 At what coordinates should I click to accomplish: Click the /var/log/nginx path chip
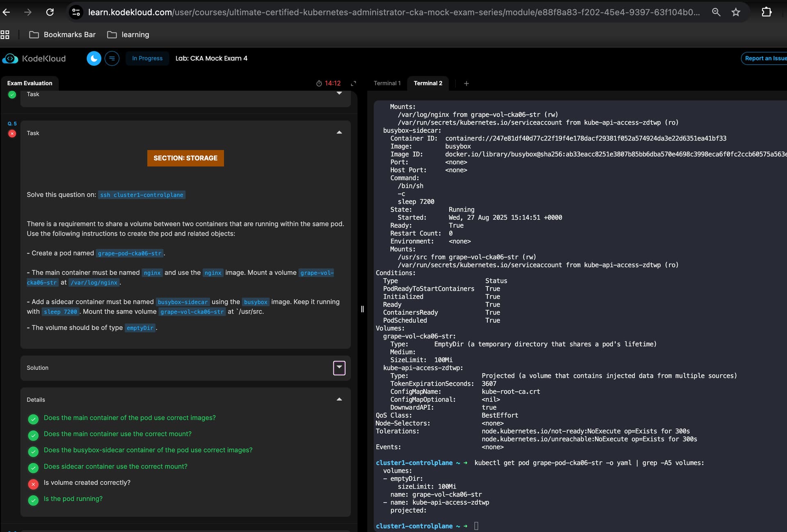pos(94,283)
